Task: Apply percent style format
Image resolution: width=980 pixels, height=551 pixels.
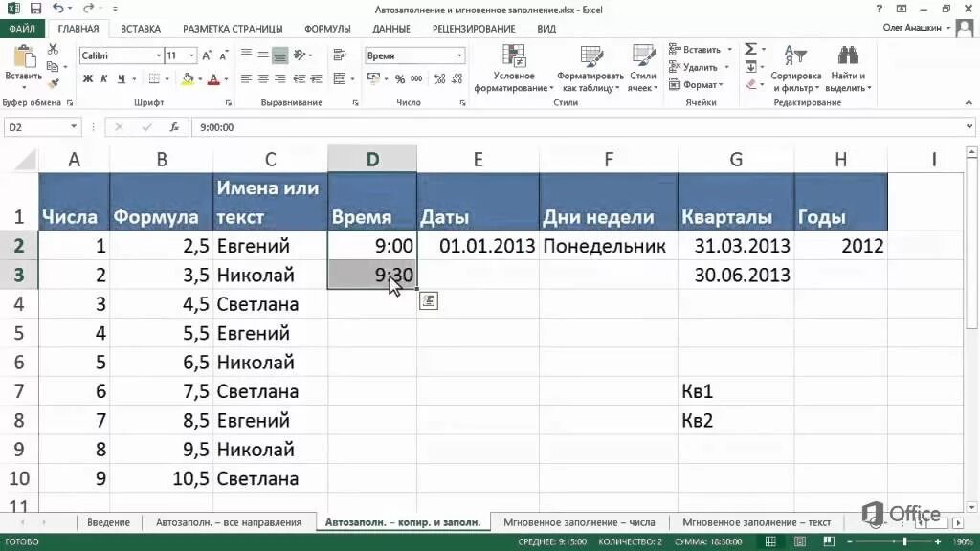Action: tap(400, 78)
